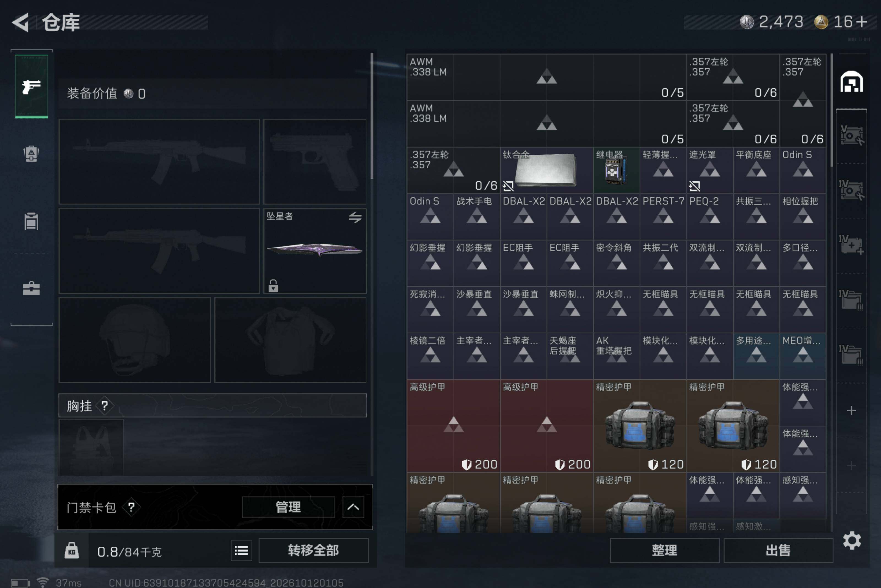Click the 管理 button for keycard pack
This screenshot has width=881, height=588.
pyautogui.click(x=288, y=507)
